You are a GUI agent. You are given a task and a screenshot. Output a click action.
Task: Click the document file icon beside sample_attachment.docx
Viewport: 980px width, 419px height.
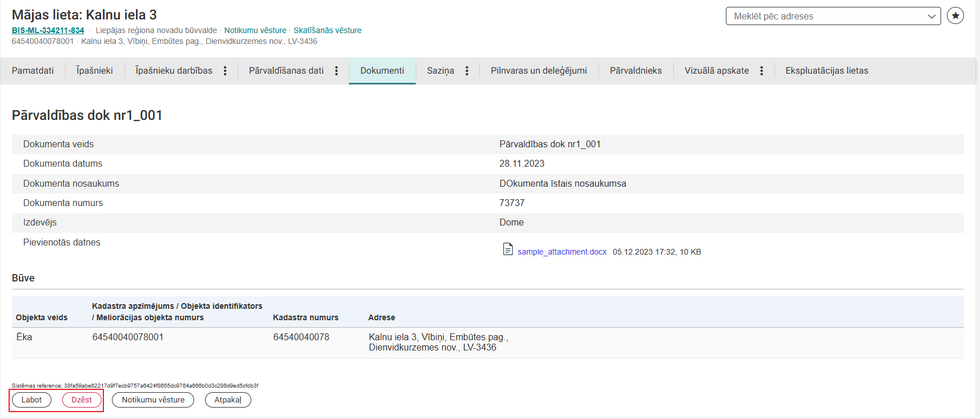click(x=507, y=249)
